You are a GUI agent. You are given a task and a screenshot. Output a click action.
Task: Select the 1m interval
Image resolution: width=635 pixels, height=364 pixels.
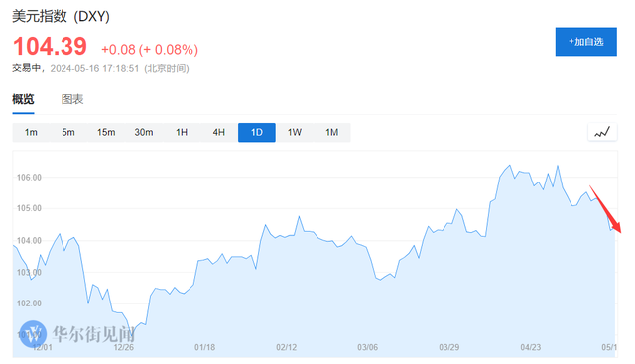[31, 132]
